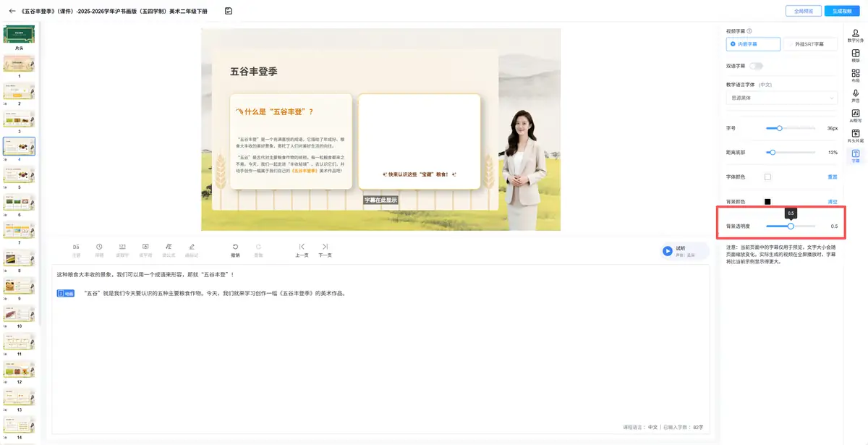Click the 撤销 undo button
This screenshot has height=445, width=868.
pos(235,250)
